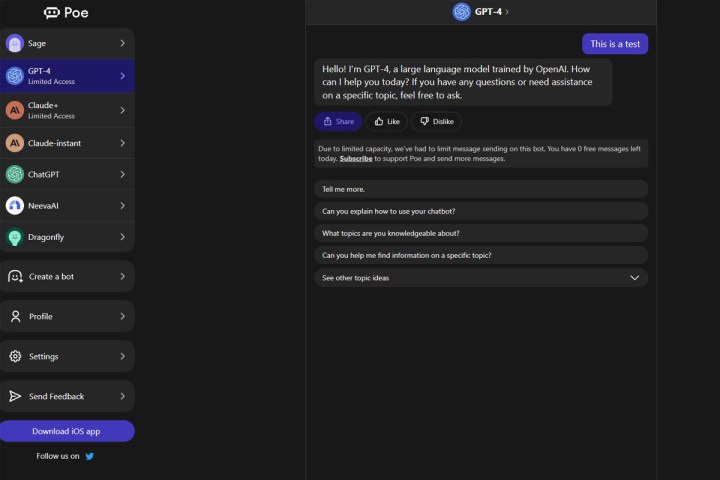Click the Claude-instant avatar icon
720x480 pixels.
15,143
